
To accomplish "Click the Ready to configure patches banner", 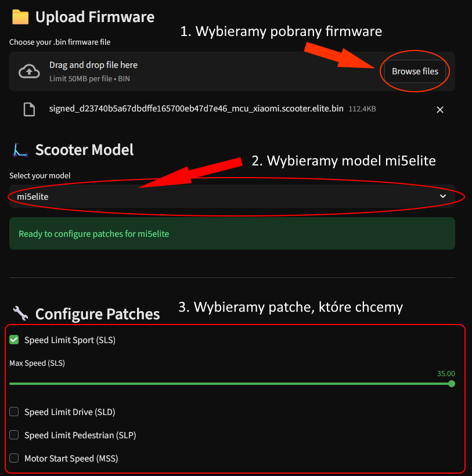I will (x=232, y=233).
